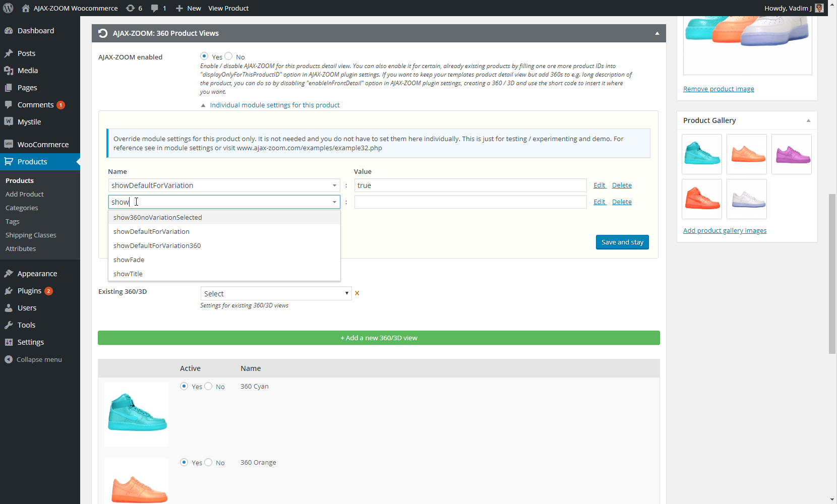Set 360 Orange active to No
Viewport: 837px width, 504px height.
[208, 462]
